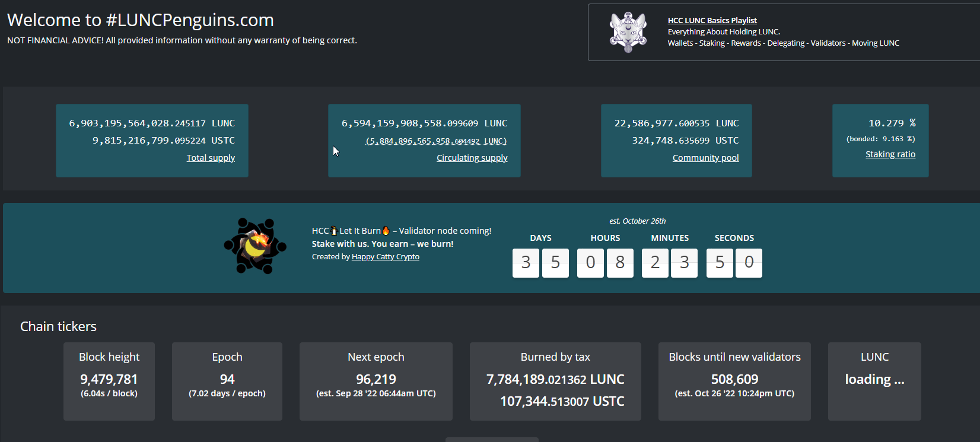Viewport: 980px width, 442px height.
Task: Click the SECONDS label of the countdown
Action: tap(734, 238)
